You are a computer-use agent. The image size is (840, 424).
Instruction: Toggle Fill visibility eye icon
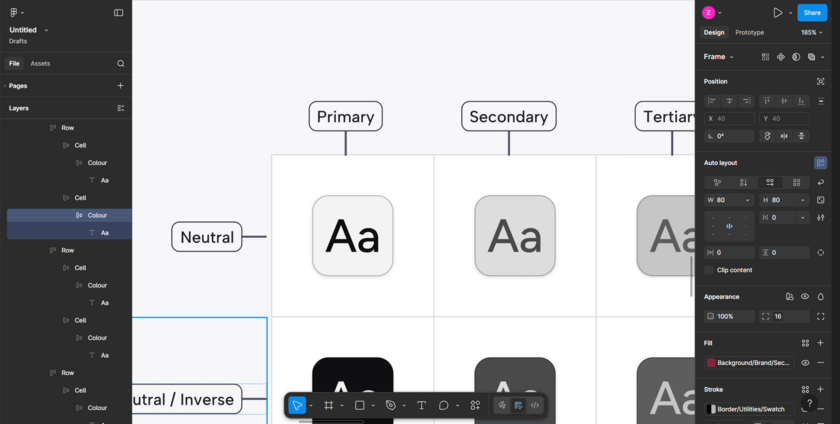tap(805, 363)
